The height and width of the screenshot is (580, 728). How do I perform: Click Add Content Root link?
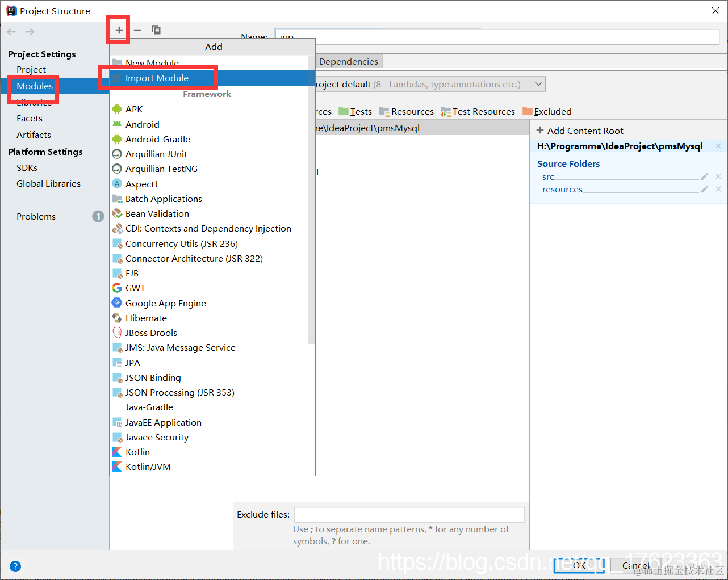(580, 131)
